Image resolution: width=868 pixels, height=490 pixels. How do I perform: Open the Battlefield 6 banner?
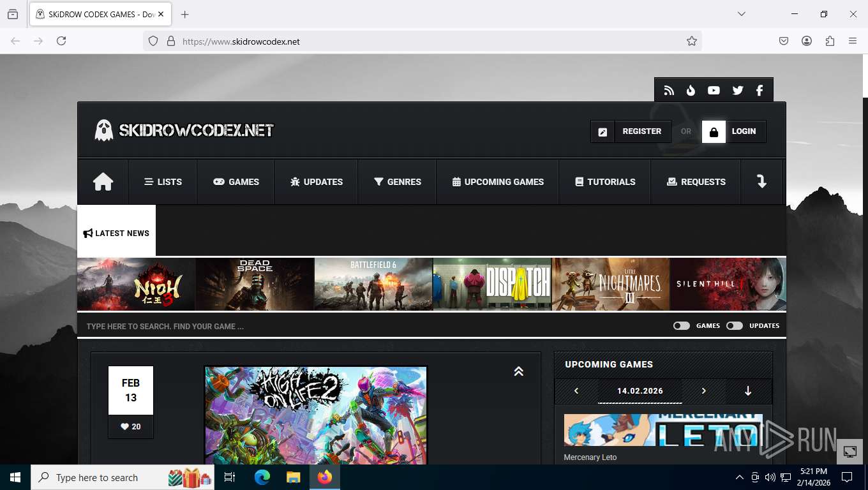click(373, 284)
